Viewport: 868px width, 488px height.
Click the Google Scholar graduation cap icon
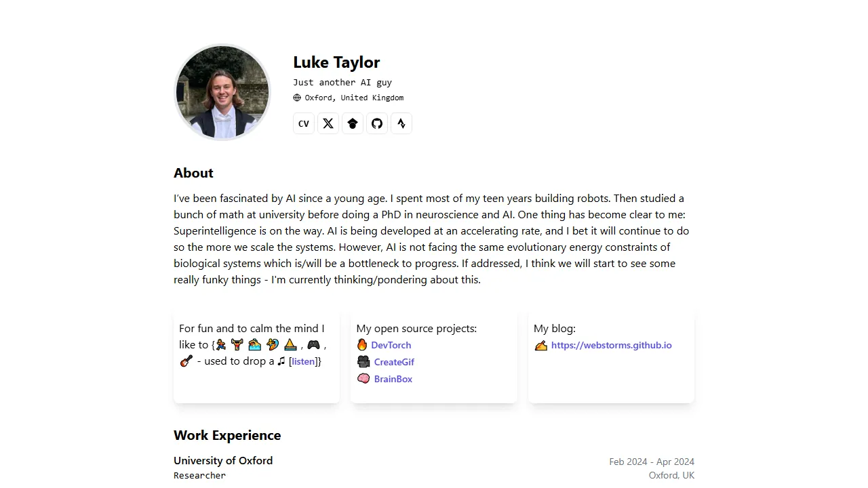353,123
